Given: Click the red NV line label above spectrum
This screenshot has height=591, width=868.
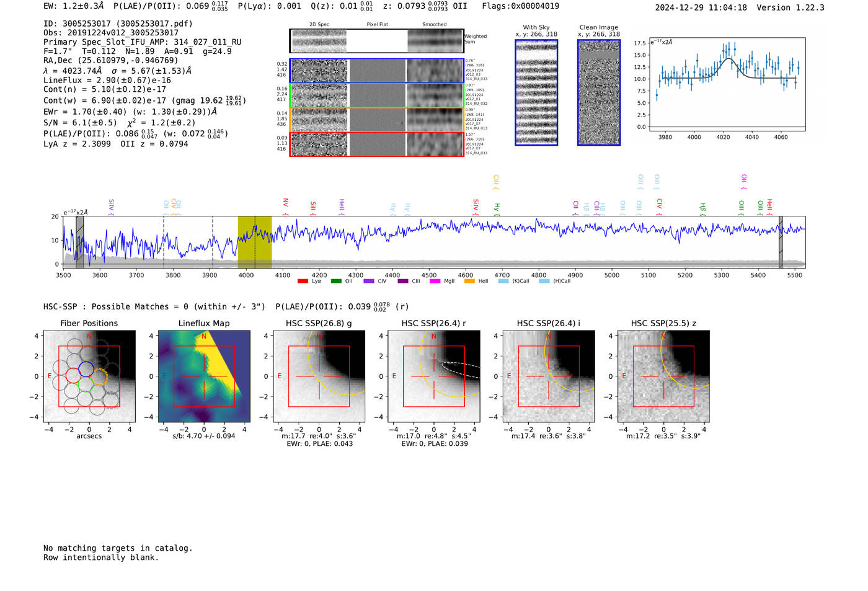Looking at the screenshot, I should coord(285,203).
